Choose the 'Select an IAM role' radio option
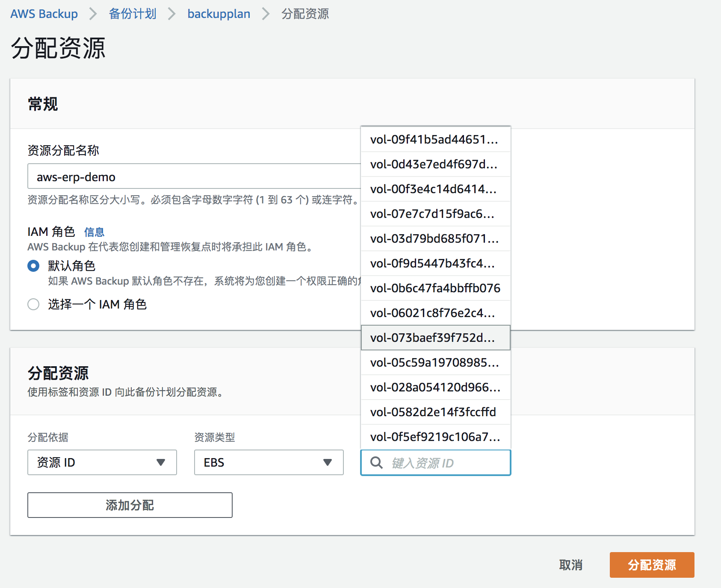 [x=33, y=304]
